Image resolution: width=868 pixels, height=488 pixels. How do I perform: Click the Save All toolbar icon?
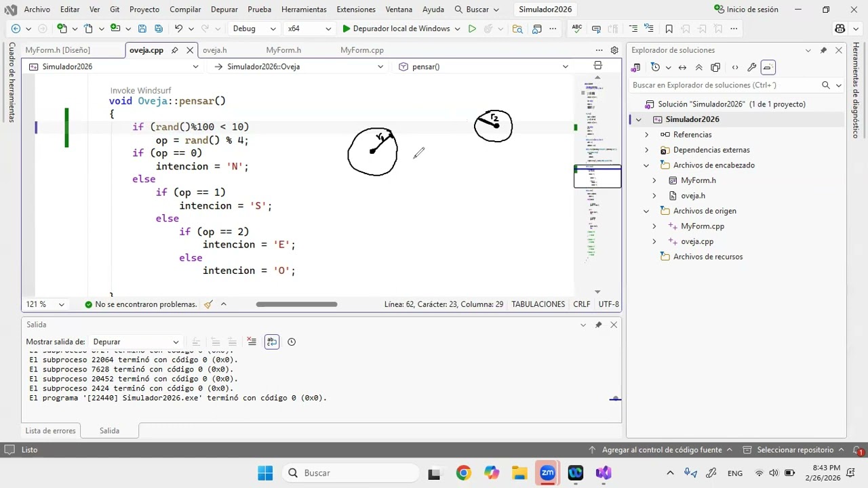(x=158, y=28)
